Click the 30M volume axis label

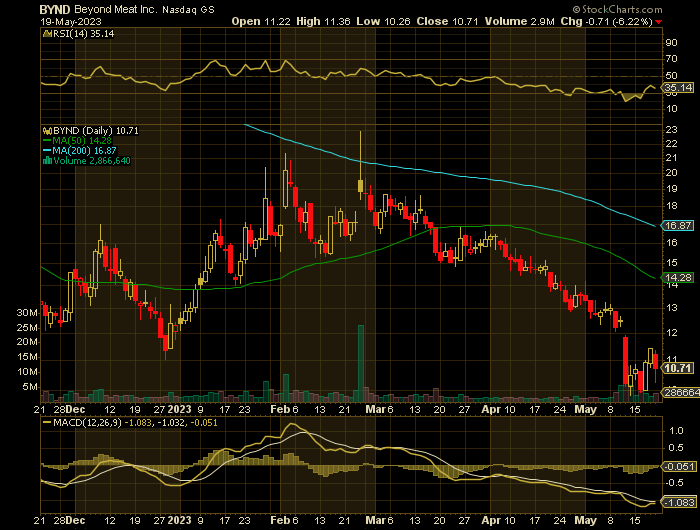coord(27,313)
